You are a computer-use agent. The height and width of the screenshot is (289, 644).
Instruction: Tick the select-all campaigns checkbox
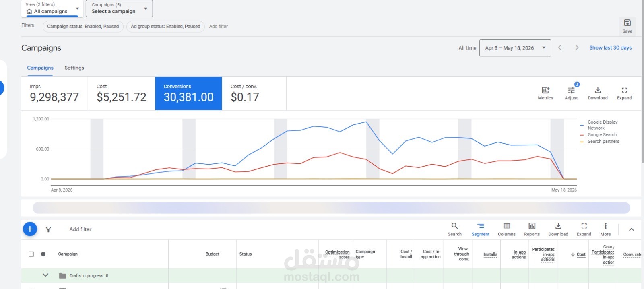click(x=31, y=254)
